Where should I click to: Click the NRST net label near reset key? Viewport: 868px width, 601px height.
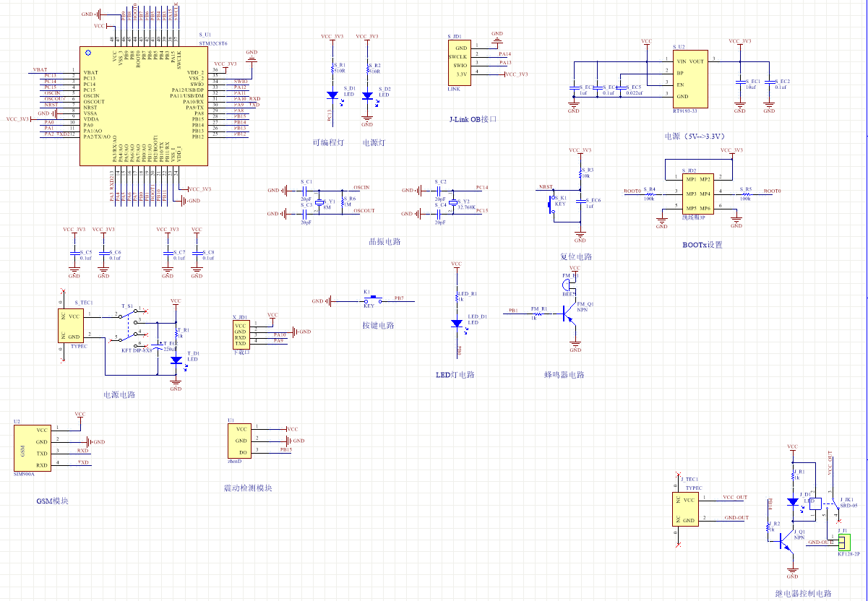[x=546, y=187]
